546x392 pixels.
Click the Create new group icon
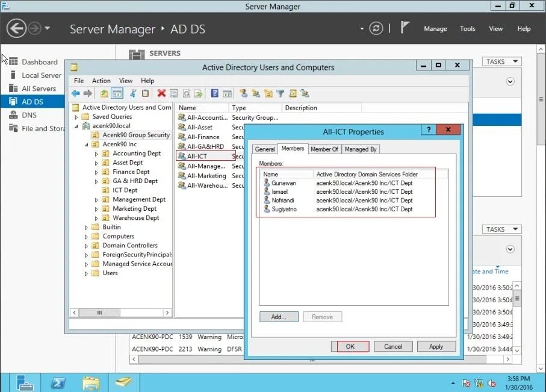point(256,93)
